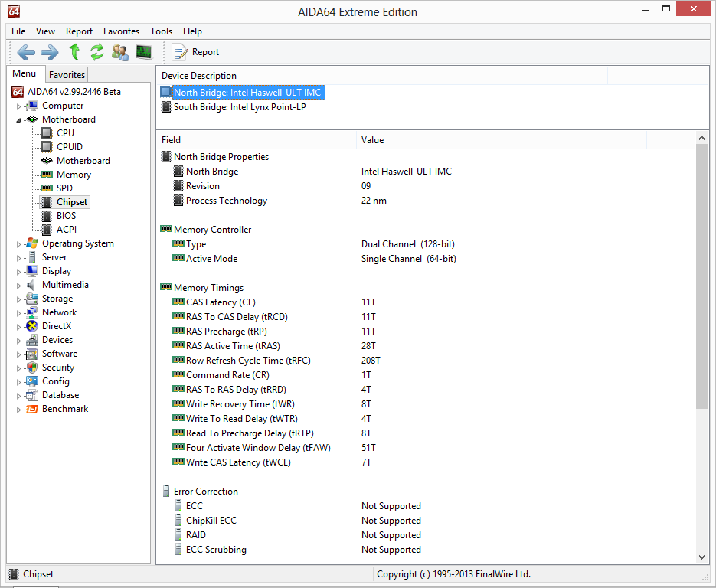
Task: Select the Memory module icon in tree
Action: tap(46, 175)
